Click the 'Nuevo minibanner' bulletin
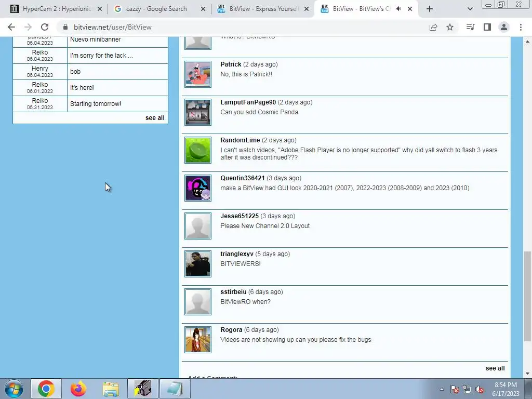This screenshot has height=399, width=532. point(96,39)
